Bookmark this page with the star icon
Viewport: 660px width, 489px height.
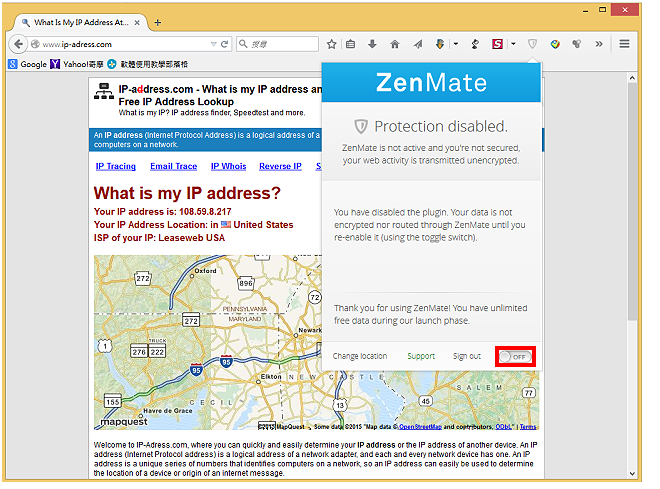click(332, 44)
